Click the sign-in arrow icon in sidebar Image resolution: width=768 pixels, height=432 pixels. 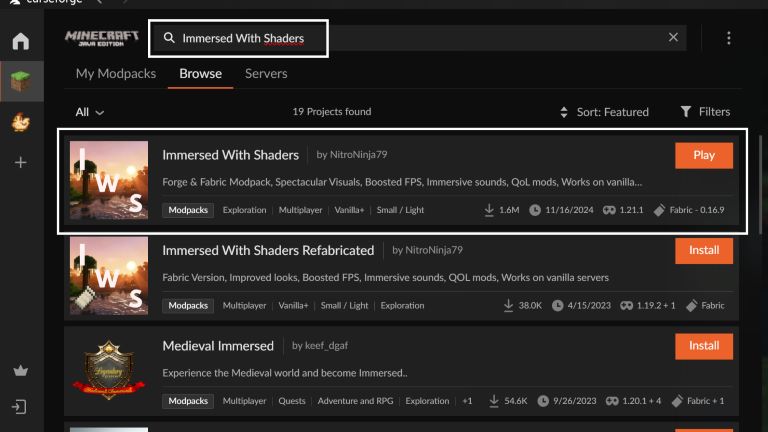click(x=19, y=407)
